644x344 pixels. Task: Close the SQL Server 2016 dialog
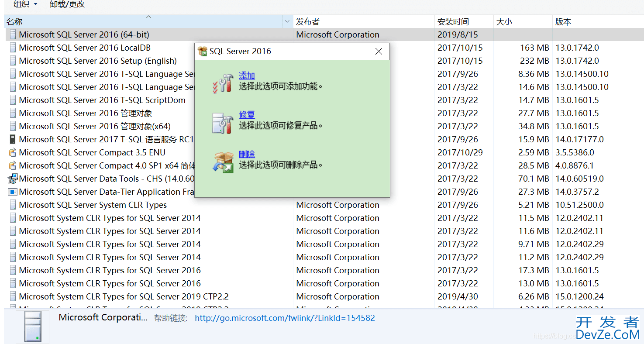(379, 52)
